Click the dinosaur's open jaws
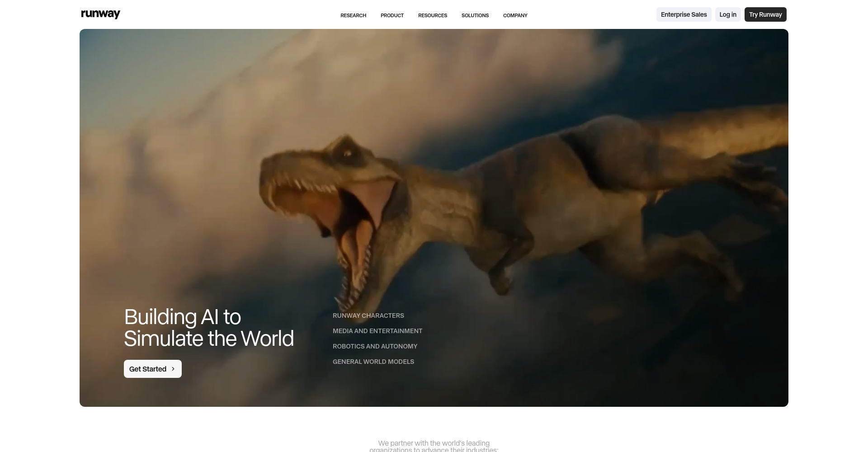The height and width of the screenshot is (452, 868). (348, 217)
